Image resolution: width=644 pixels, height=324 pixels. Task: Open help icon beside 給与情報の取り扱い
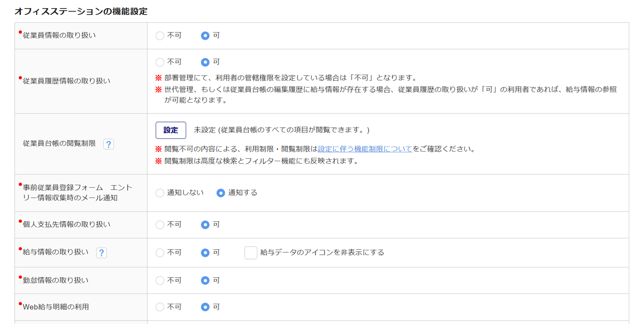click(101, 253)
